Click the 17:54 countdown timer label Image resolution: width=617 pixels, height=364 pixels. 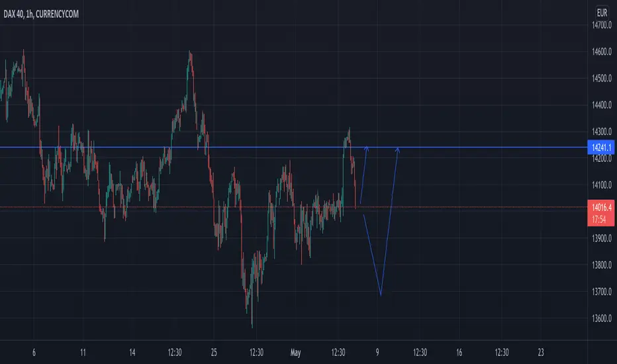pyautogui.click(x=599, y=220)
